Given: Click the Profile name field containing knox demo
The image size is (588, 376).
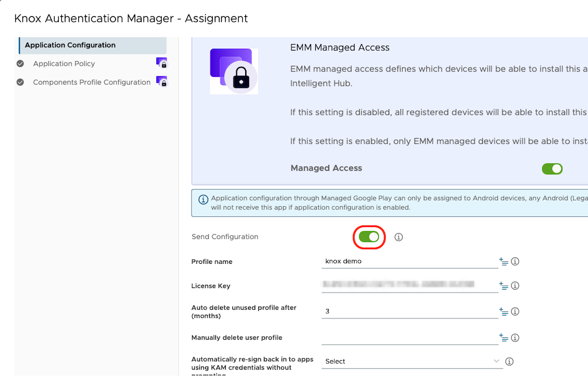Looking at the screenshot, I should pos(409,261).
